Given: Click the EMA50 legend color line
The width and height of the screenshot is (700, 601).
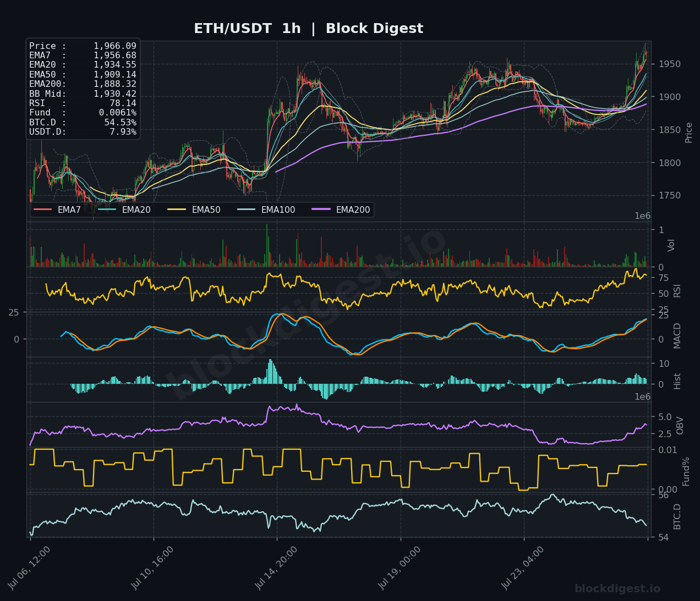Looking at the screenshot, I should tap(177, 209).
